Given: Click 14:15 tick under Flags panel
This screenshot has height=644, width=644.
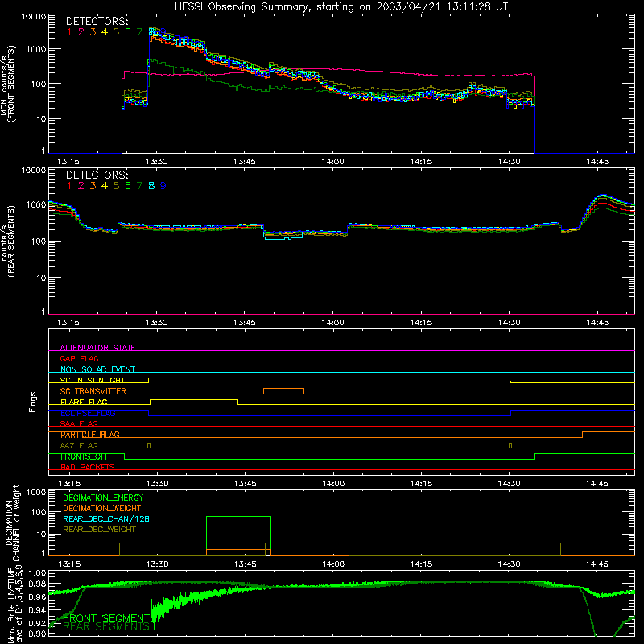Looking at the screenshot, I should point(421,484).
